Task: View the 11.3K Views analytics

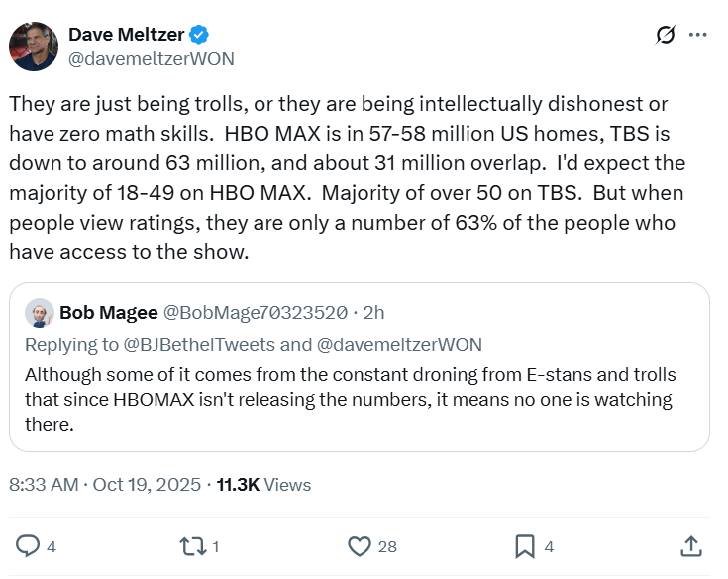Action: click(264, 484)
